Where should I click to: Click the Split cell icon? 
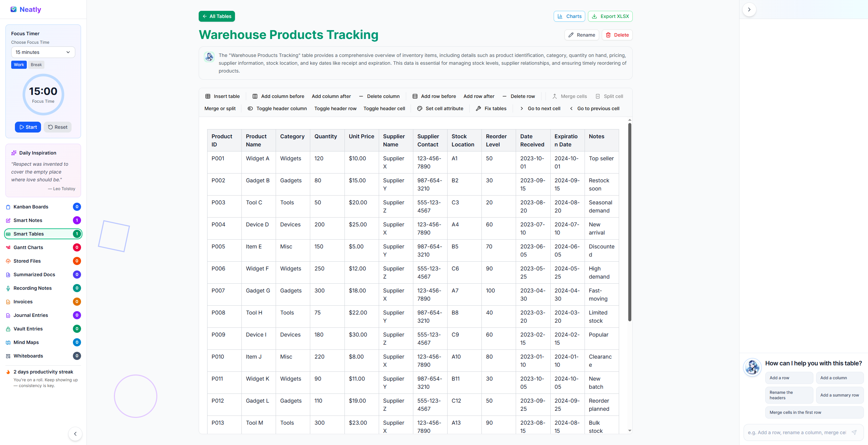click(x=598, y=96)
